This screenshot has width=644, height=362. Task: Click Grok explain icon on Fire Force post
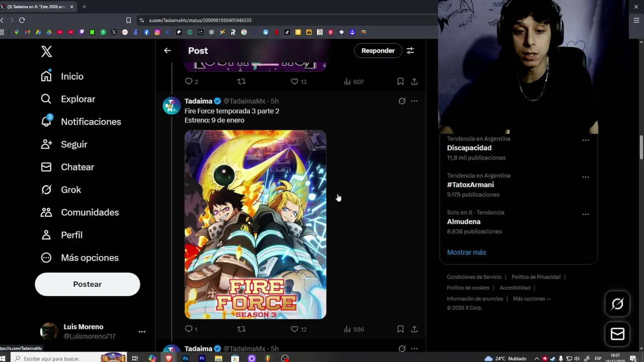[402, 101]
